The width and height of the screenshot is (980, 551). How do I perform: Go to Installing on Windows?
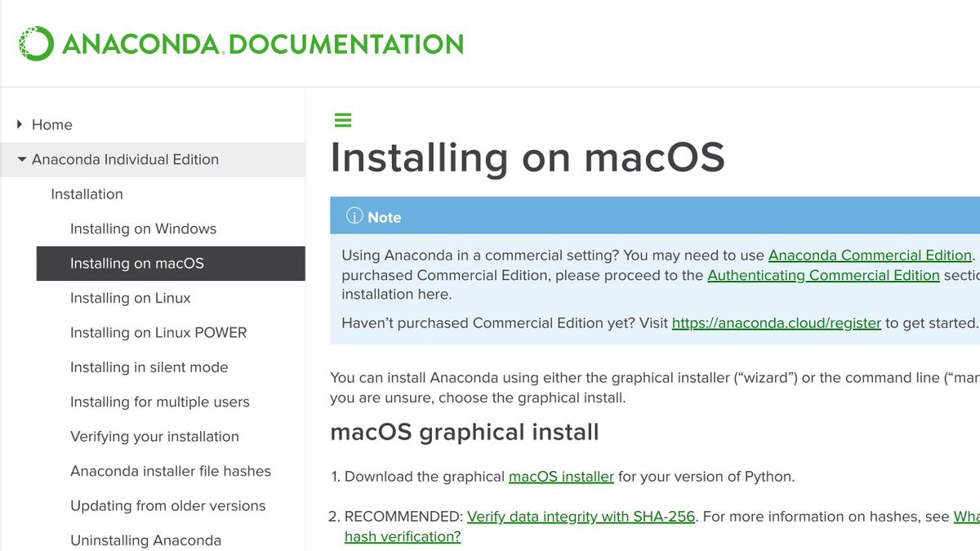(143, 229)
